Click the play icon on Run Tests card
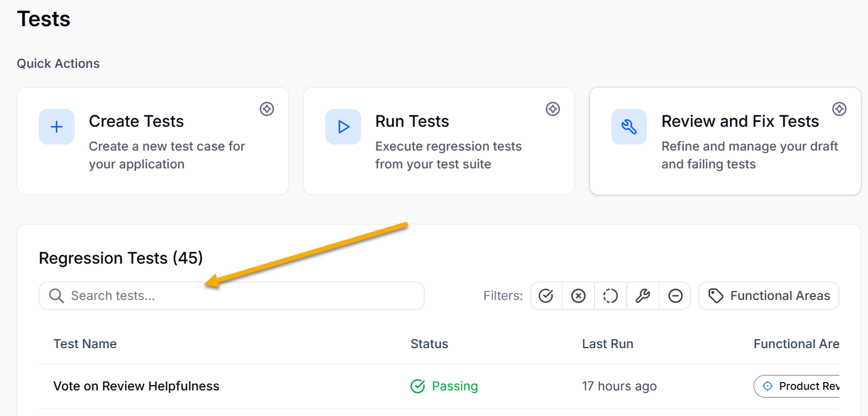 pyautogui.click(x=343, y=127)
